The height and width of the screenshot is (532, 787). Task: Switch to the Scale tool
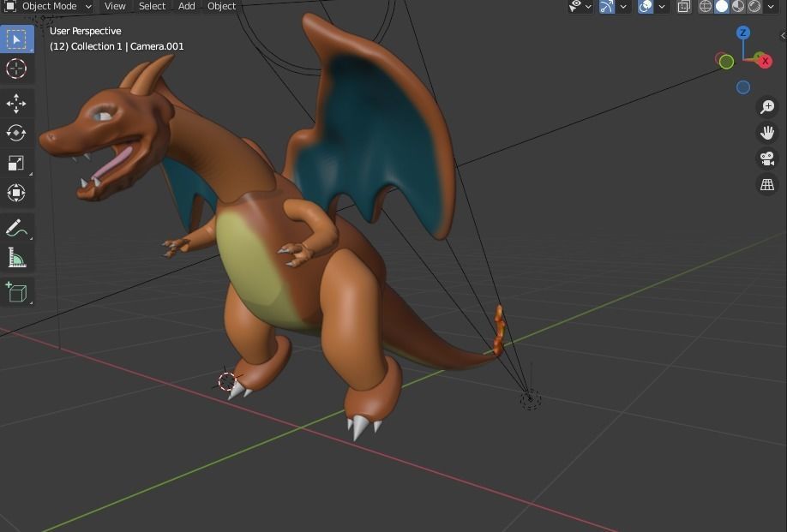pos(16,163)
